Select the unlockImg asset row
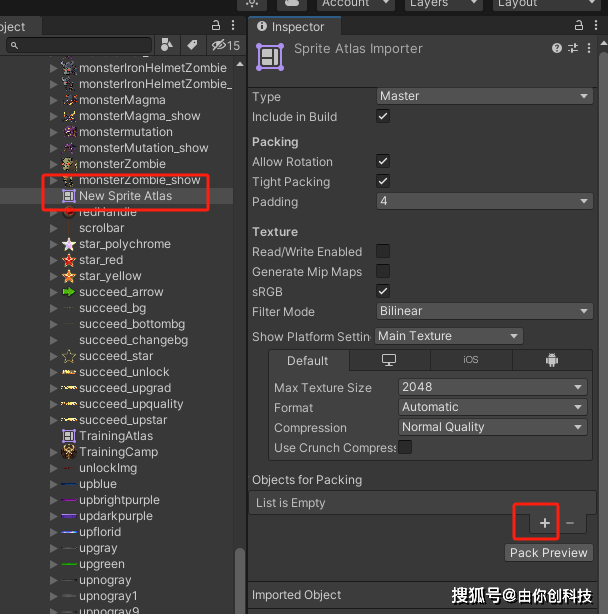 point(117,468)
